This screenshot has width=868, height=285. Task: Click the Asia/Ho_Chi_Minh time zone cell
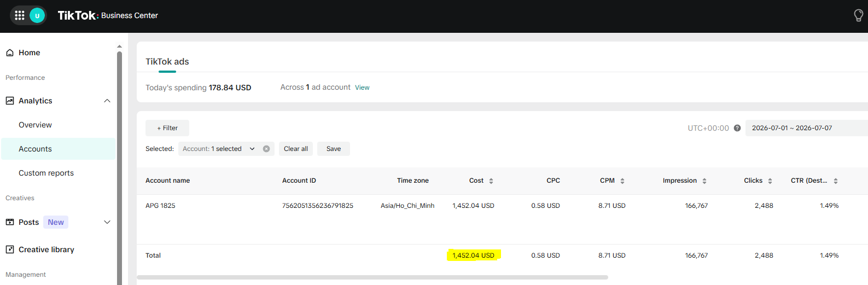[x=407, y=206]
